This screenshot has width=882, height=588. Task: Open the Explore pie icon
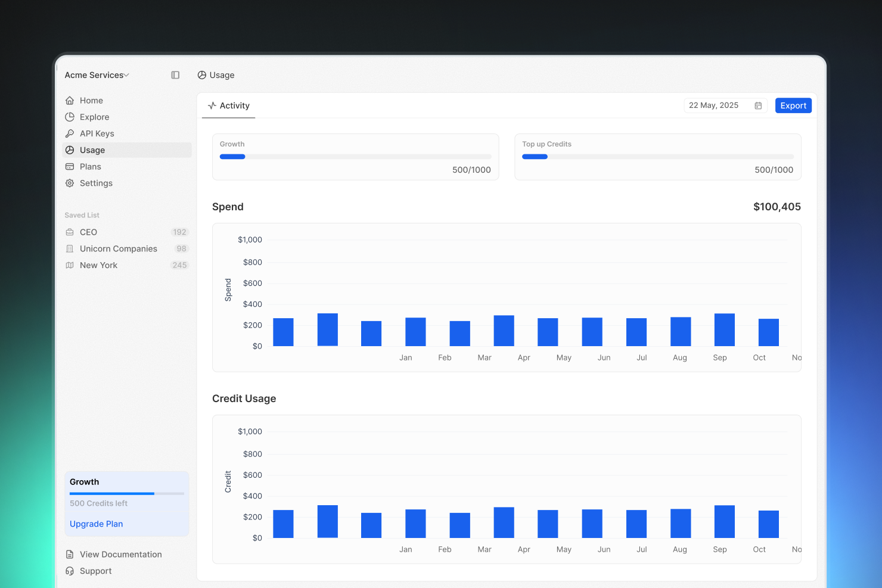[x=70, y=117]
